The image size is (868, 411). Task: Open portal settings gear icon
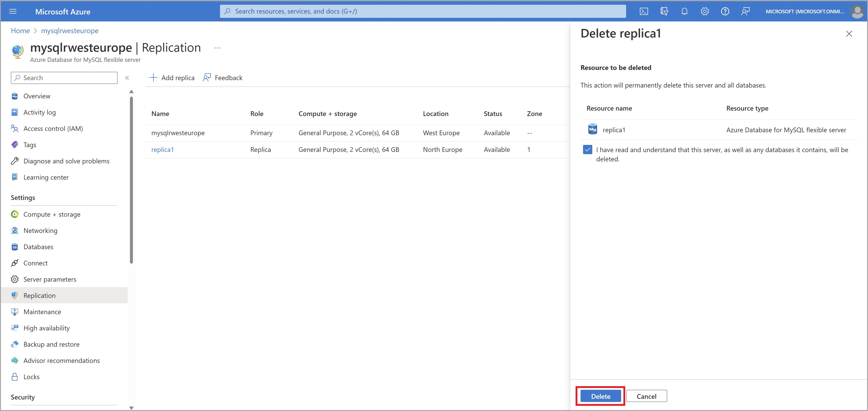[x=705, y=12]
